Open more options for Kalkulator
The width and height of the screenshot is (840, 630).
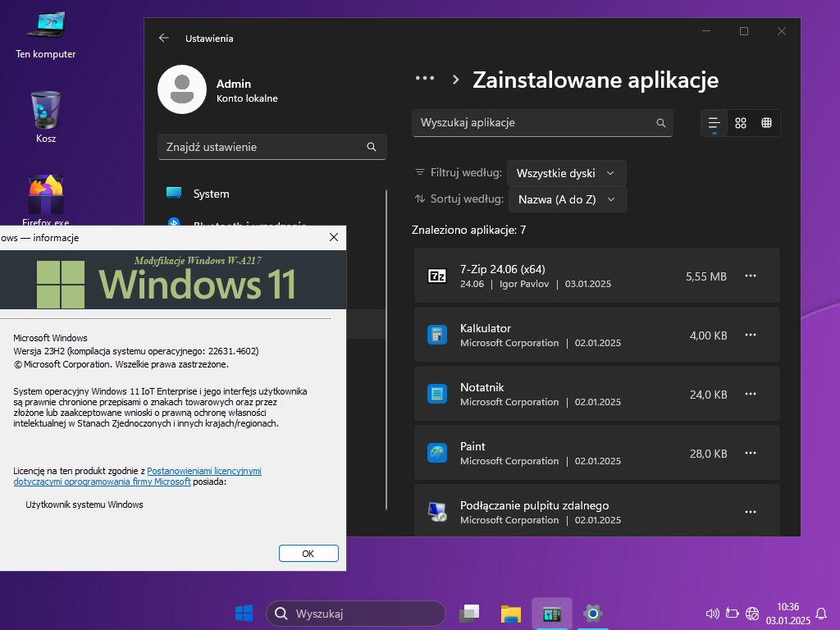pyautogui.click(x=750, y=336)
